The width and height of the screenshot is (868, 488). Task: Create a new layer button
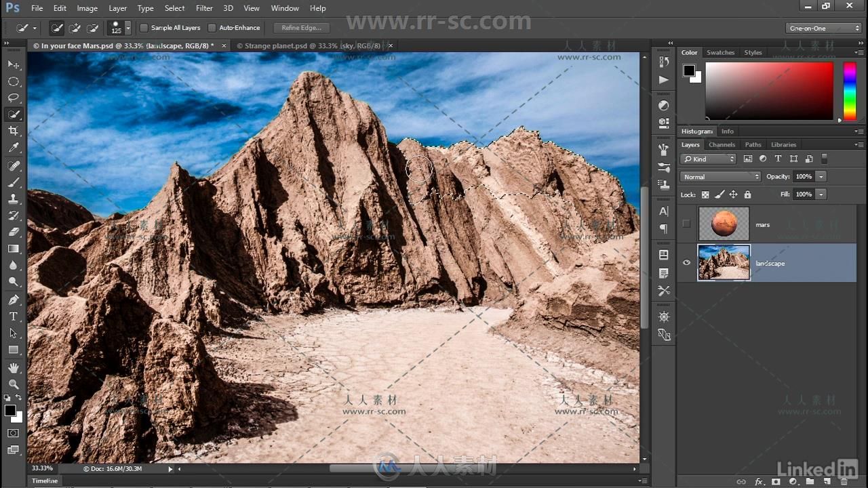pos(827,481)
